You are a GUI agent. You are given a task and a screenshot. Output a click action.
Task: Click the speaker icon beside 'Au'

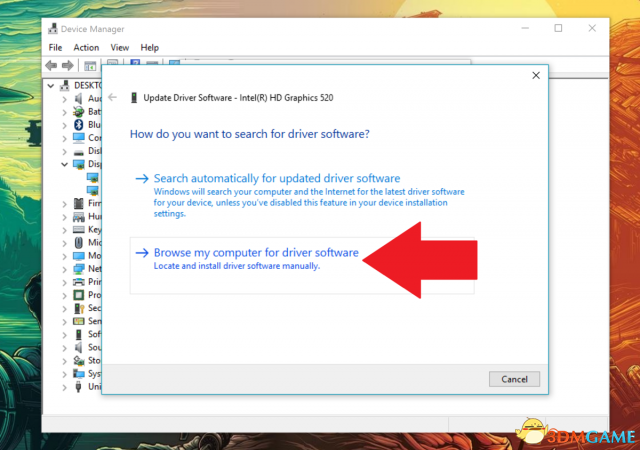78,98
